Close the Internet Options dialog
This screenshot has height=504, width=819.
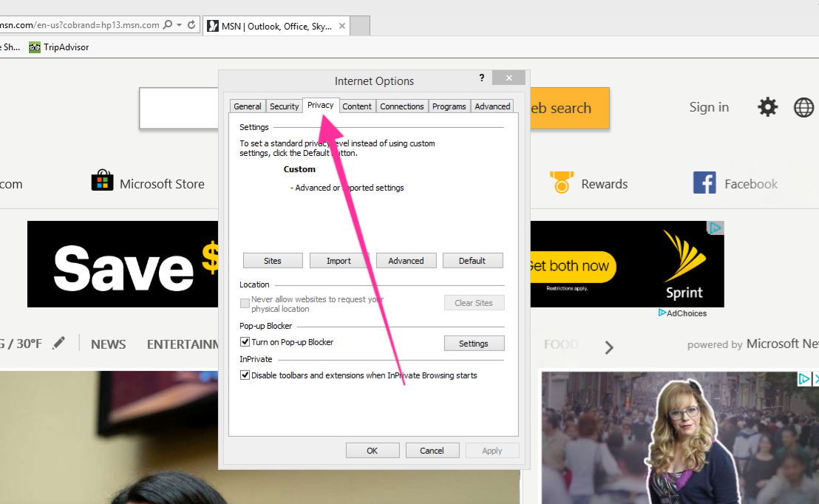(509, 78)
